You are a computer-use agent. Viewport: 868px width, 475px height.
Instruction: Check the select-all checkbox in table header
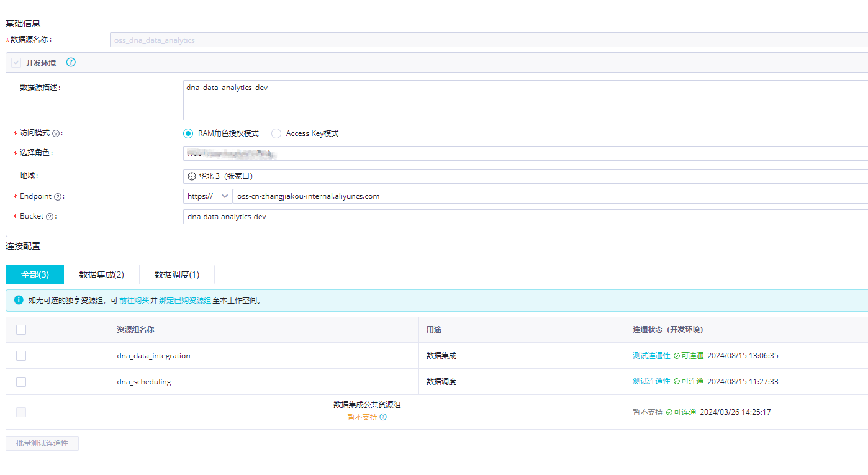pyautogui.click(x=21, y=330)
